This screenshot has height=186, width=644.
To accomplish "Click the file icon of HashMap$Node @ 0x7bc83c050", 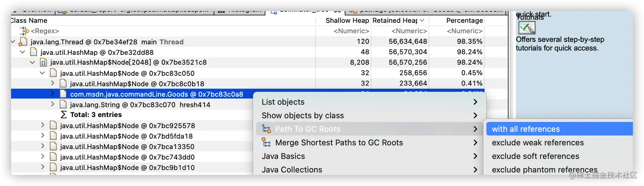I will pos(53,73).
